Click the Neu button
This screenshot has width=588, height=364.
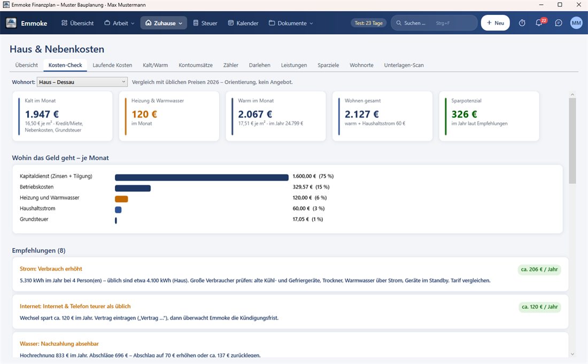496,23
